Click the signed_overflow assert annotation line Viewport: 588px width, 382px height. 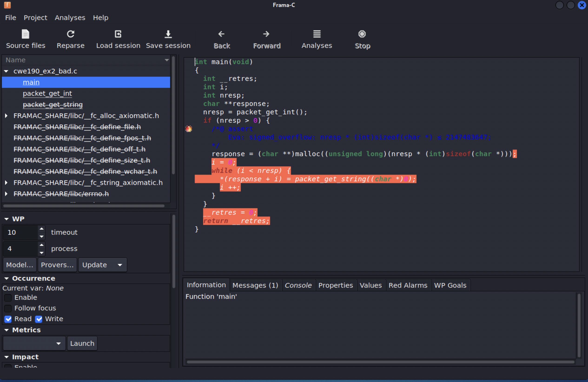[x=360, y=137]
